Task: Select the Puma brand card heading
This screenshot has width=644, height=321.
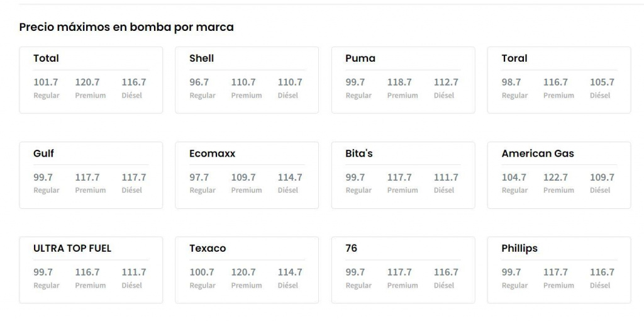Action: tap(360, 59)
